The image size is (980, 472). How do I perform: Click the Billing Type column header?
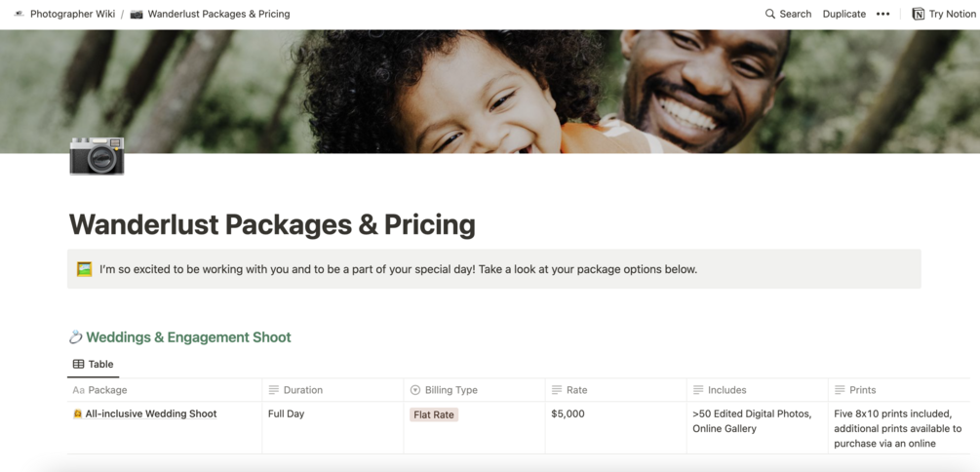tap(451, 390)
